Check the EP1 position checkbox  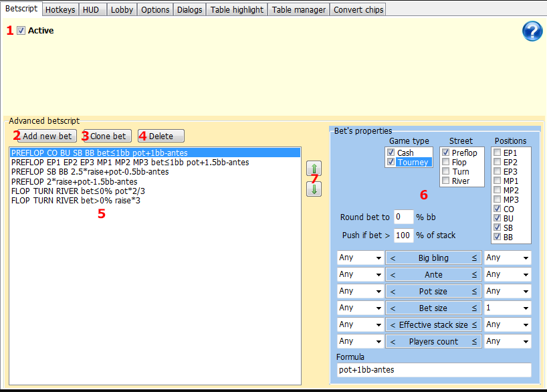click(x=498, y=153)
